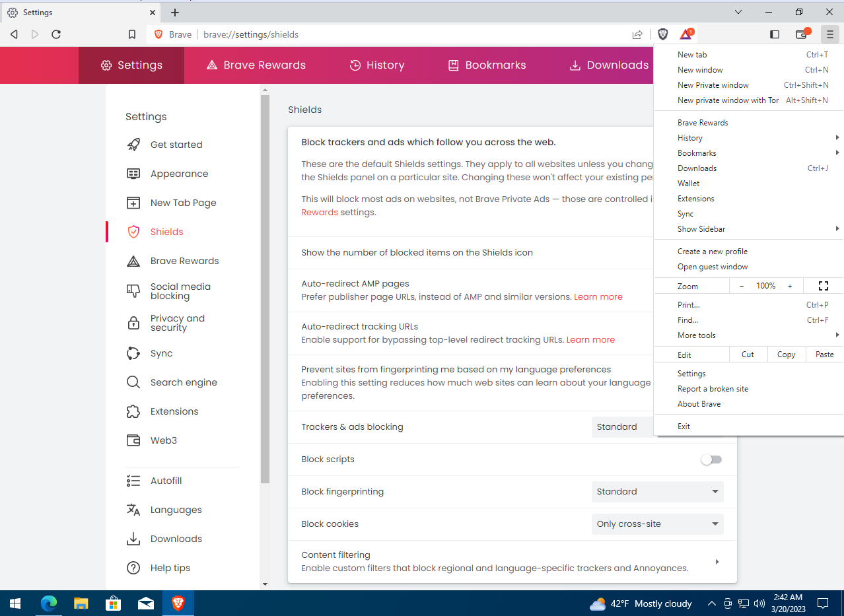The image size is (844, 616).
Task: Open Mail app from taskbar
Action: 145,603
